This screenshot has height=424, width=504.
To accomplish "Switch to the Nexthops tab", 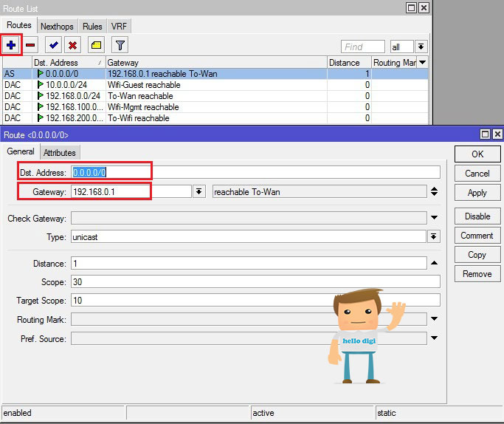I will [57, 27].
